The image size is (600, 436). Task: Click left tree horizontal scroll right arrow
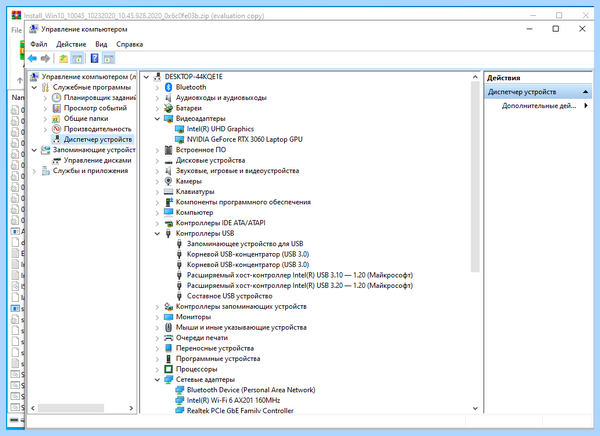(x=131, y=408)
